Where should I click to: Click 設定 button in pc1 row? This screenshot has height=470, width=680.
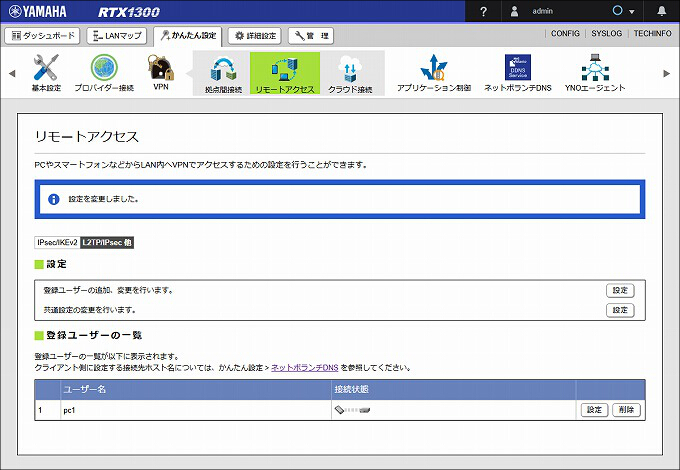click(595, 410)
